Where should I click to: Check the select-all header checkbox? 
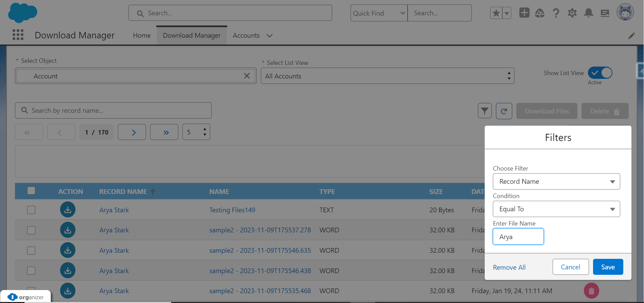coord(31,191)
